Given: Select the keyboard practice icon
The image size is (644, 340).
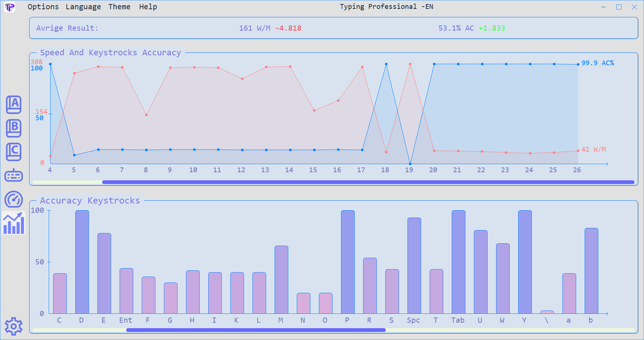Looking at the screenshot, I should [x=14, y=176].
